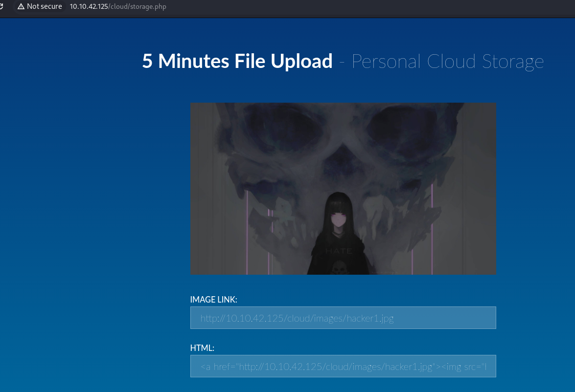Screen dimensions: 575x392
Task: Click the Personal Cloud Storage subtitle
Action: pyautogui.click(x=447, y=62)
